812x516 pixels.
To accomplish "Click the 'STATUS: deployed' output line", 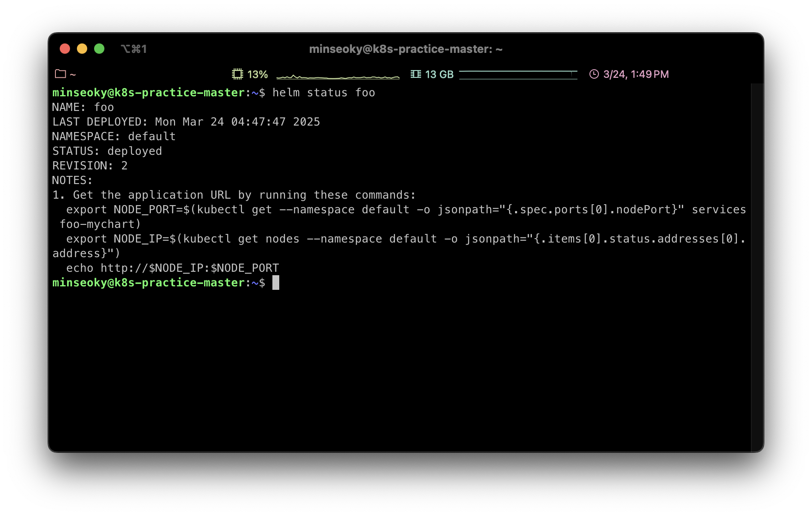I will tap(107, 151).
